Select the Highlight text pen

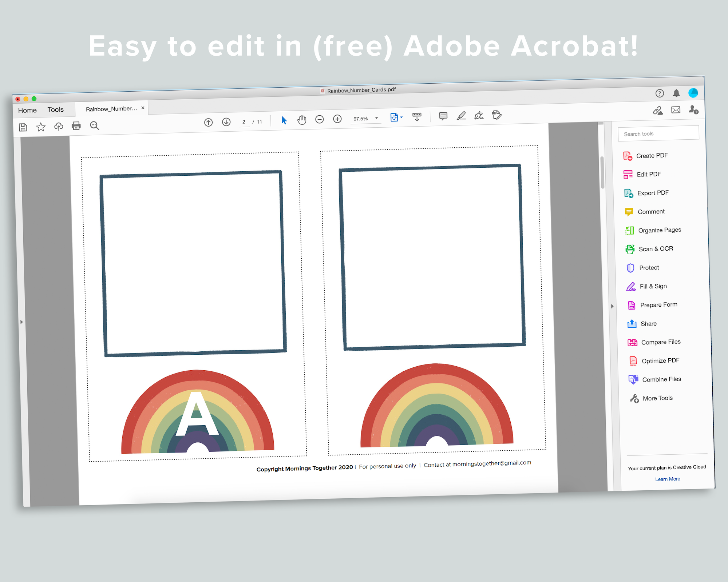[461, 116]
